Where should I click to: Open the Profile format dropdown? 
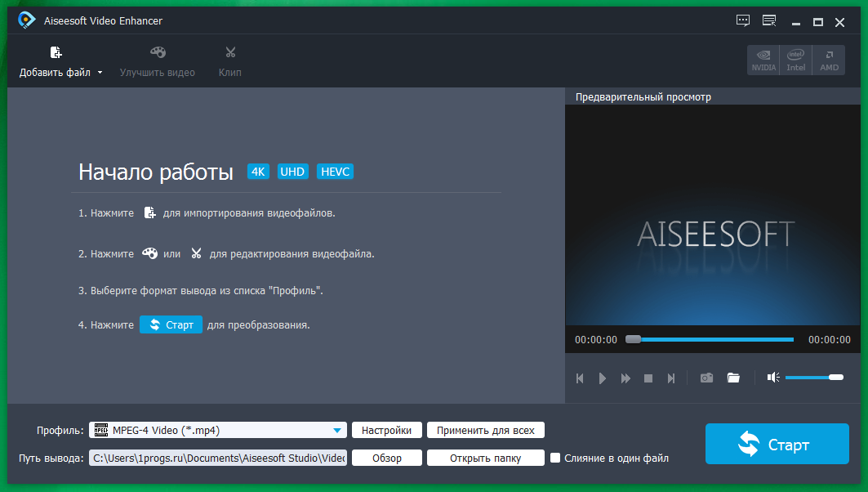coord(337,430)
